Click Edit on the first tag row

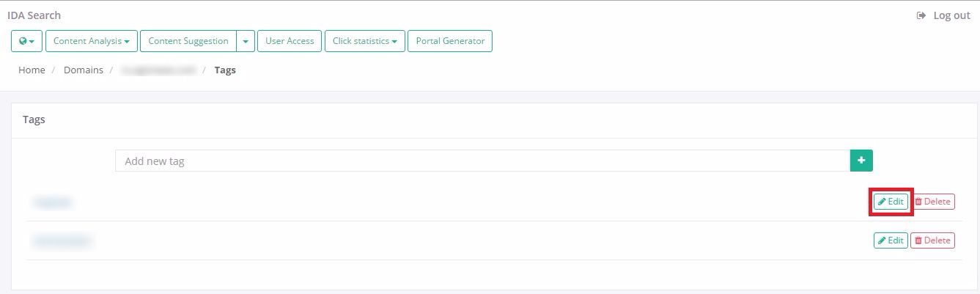[891, 202]
